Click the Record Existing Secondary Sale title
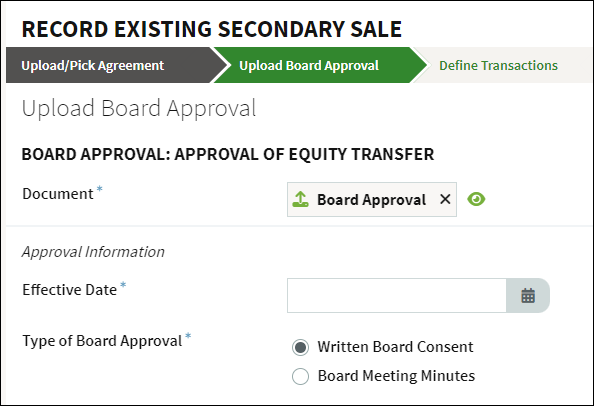The width and height of the screenshot is (594, 406). (x=211, y=29)
